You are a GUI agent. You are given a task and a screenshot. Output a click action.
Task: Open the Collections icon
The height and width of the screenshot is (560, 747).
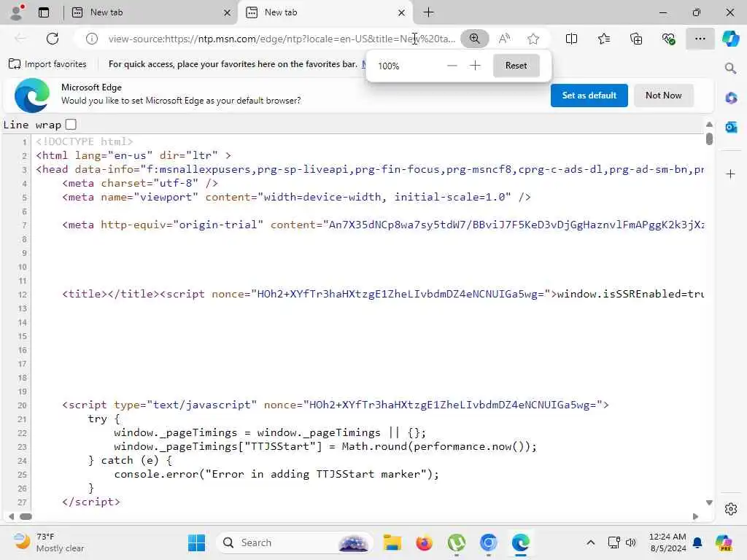[x=636, y=39]
